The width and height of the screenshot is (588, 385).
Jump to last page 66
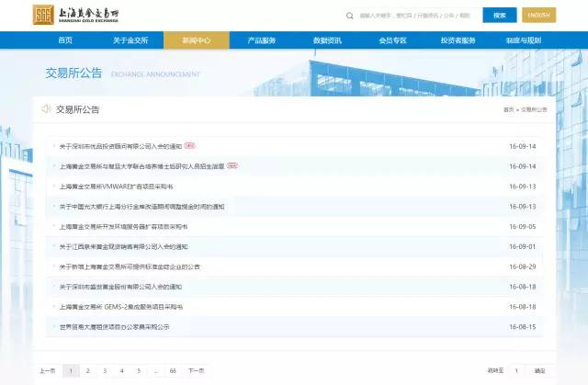point(173,370)
